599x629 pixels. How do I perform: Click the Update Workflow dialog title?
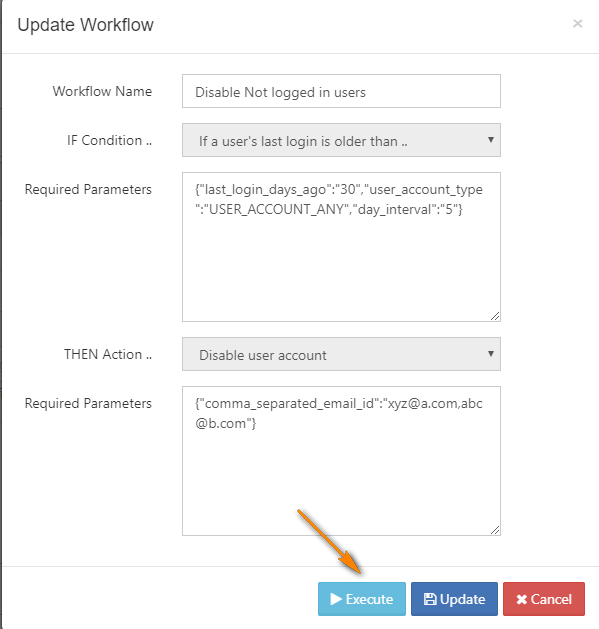tap(85, 25)
